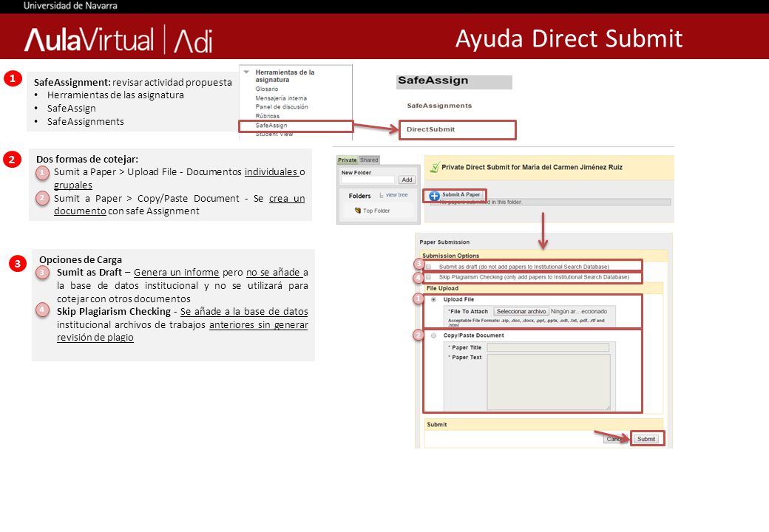
Task: Open Rúbricas menu entry
Action: click(267, 116)
